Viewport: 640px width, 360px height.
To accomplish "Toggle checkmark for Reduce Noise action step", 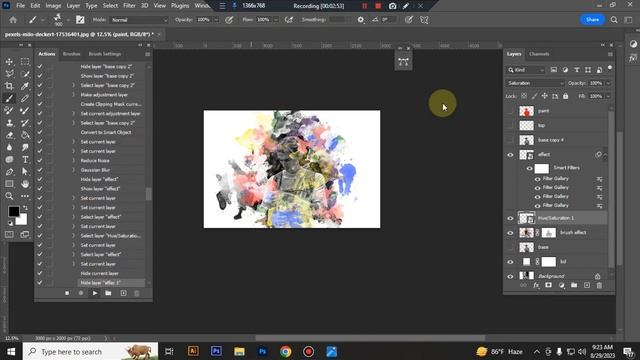I will [40, 160].
